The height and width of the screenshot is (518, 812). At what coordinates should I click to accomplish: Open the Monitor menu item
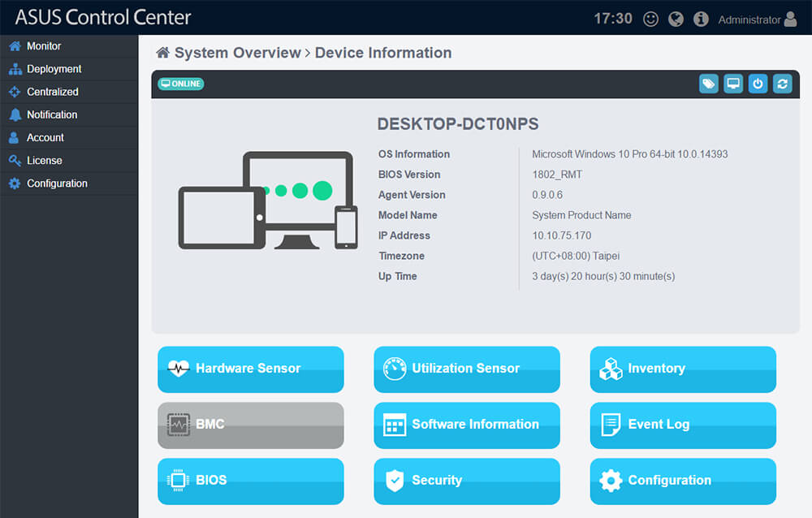coord(69,46)
